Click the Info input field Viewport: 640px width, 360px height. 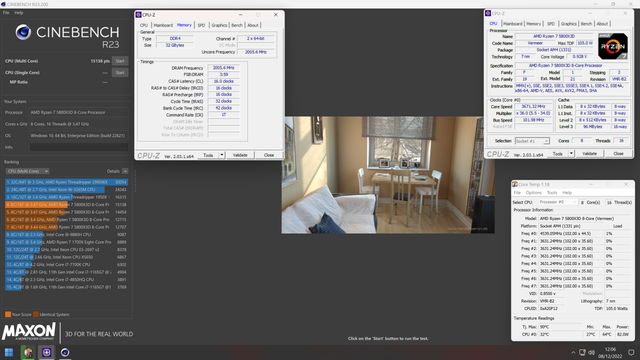click(79, 147)
